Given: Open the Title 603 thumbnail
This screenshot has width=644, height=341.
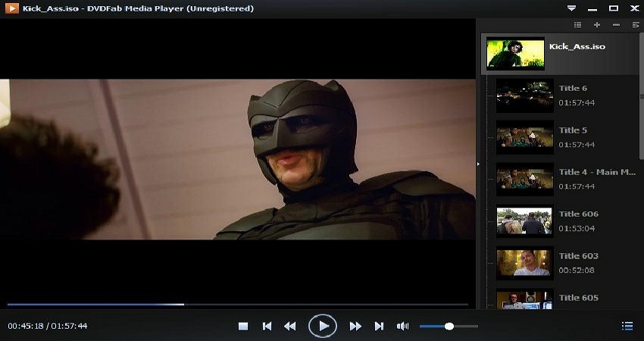Looking at the screenshot, I should pyautogui.click(x=524, y=264).
